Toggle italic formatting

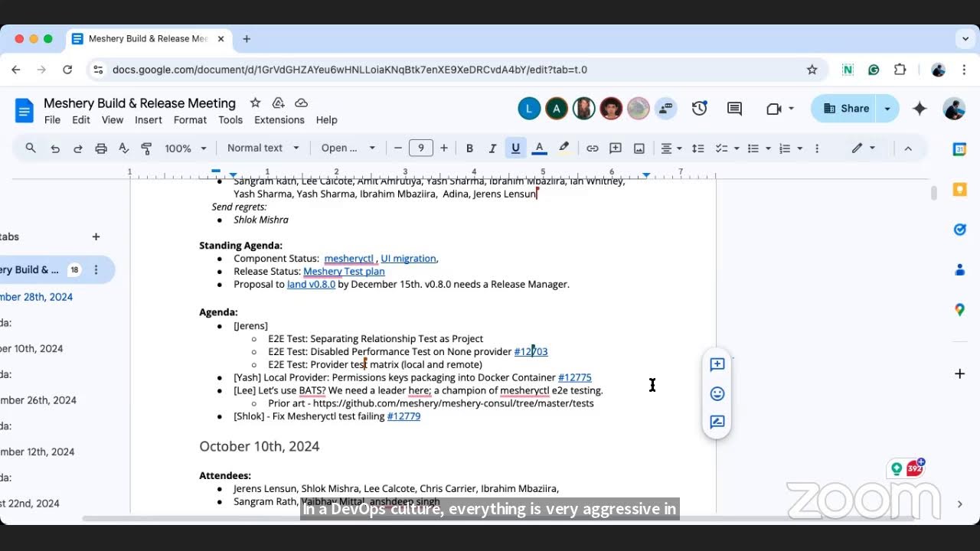point(492,148)
